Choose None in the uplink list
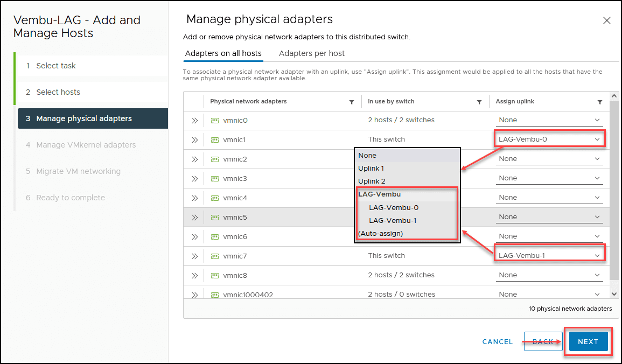Image resolution: width=622 pixels, height=364 pixels. [x=407, y=156]
